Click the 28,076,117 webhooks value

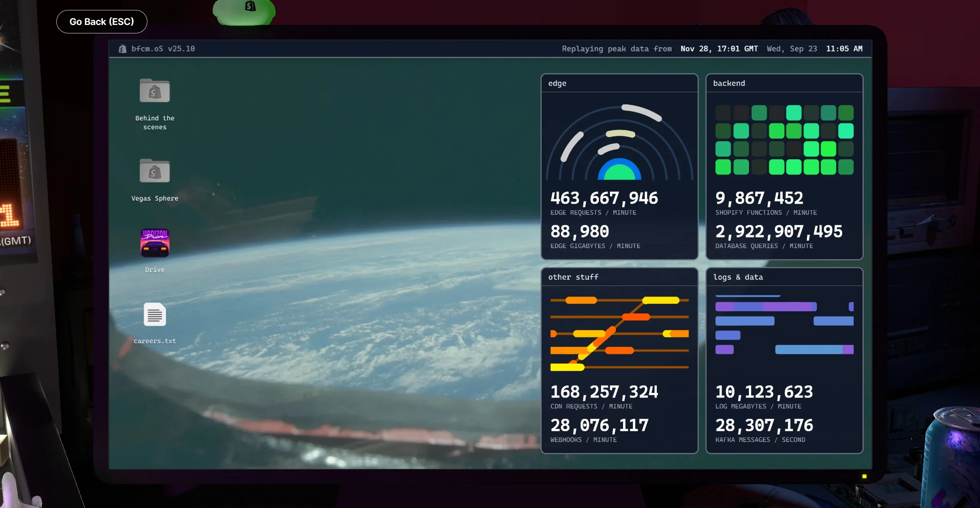click(x=599, y=425)
